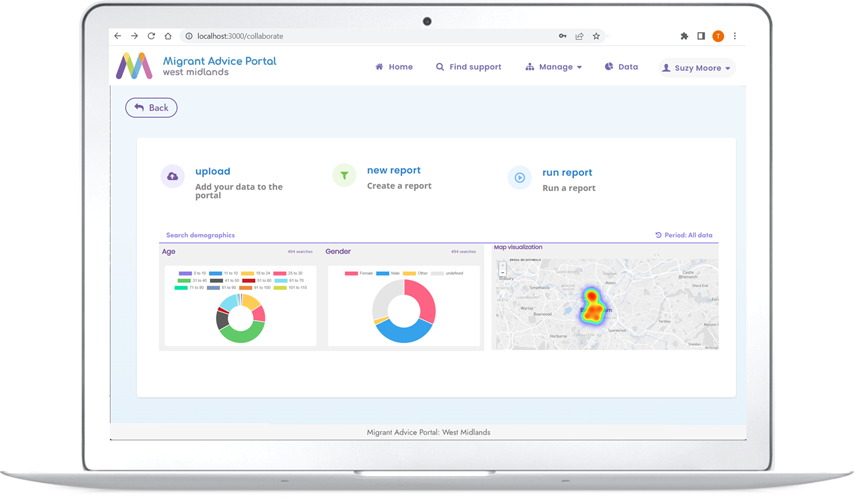Open the Home menu item
This screenshot has height=500, width=862.
[394, 66]
